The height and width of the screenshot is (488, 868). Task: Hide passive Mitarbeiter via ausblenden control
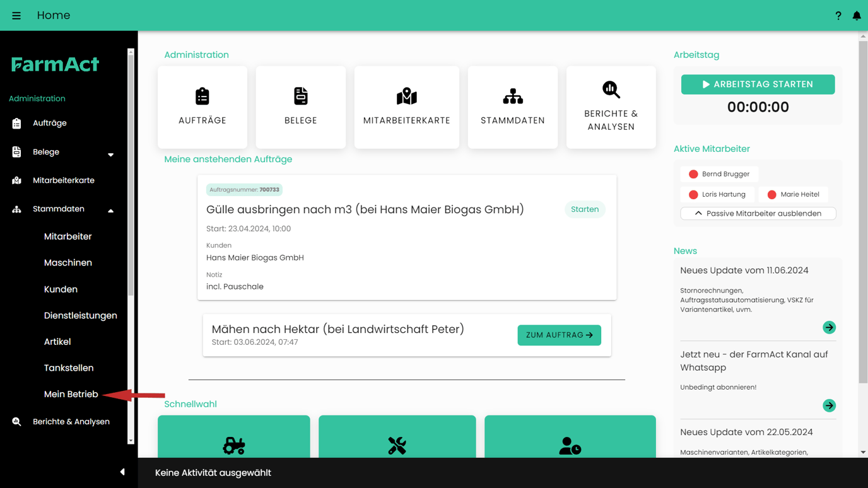click(757, 213)
